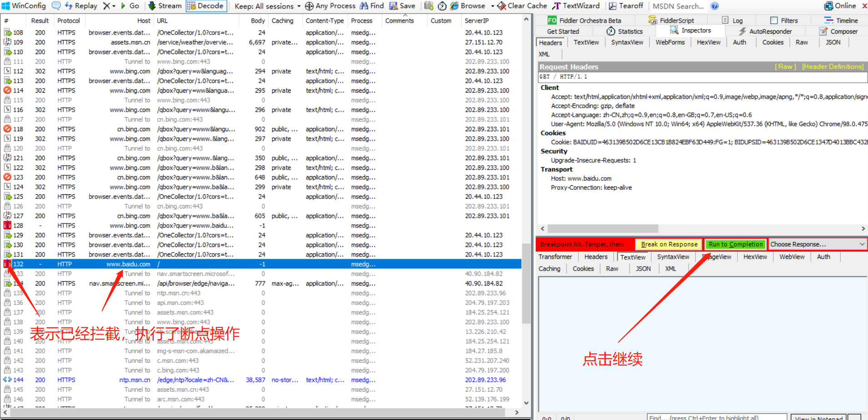868x420 pixels.
Task: Click the comment speech bubble icon
Action: tap(56, 6)
